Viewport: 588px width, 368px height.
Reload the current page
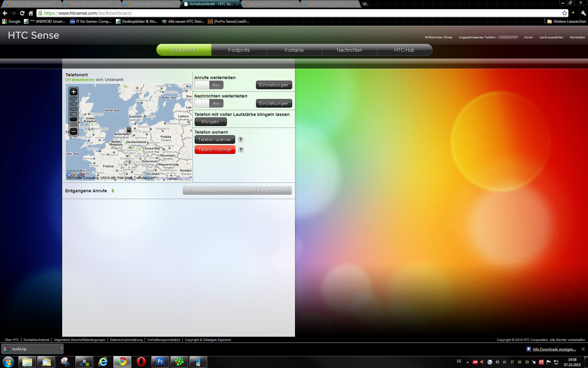(x=22, y=13)
